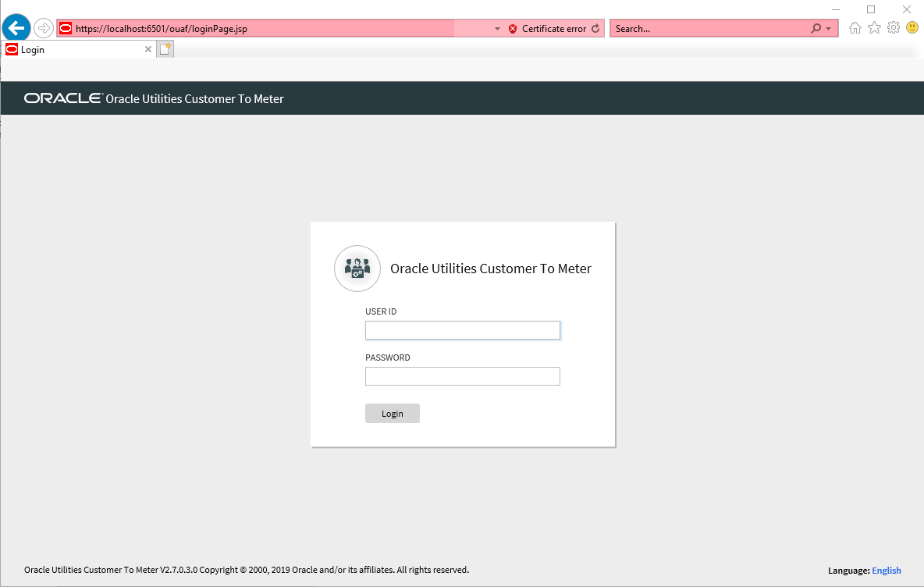Viewport: 924px width, 587px height.
Task: Open a new tab with the new-tab button
Action: (x=165, y=49)
